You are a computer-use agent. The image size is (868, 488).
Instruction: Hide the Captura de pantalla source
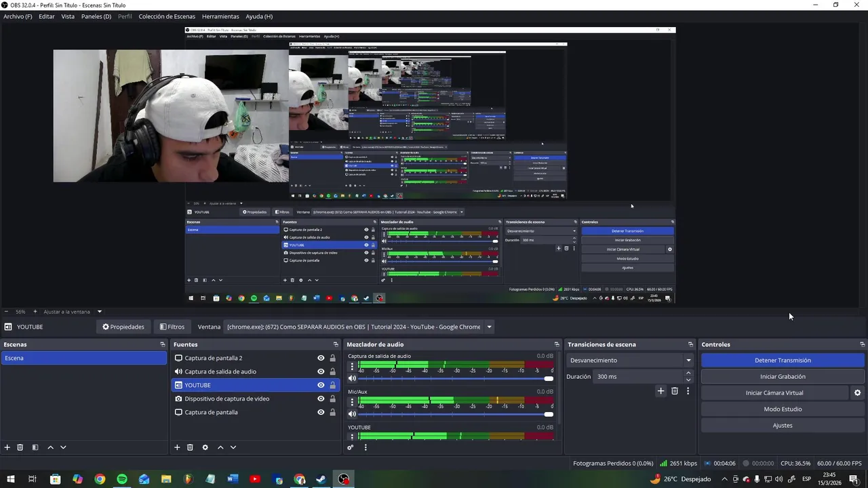pyautogui.click(x=321, y=412)
